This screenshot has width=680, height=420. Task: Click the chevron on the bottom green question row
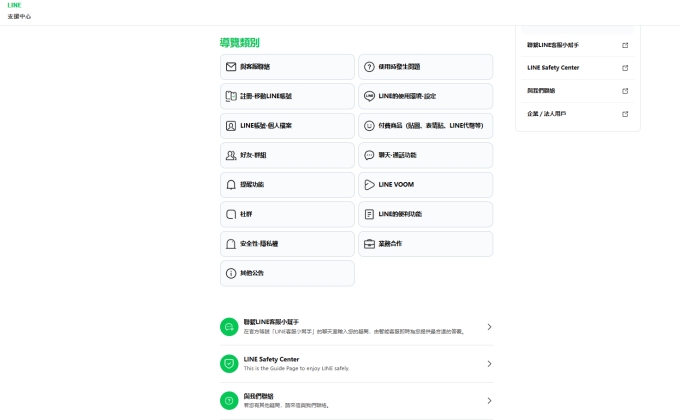489,401
